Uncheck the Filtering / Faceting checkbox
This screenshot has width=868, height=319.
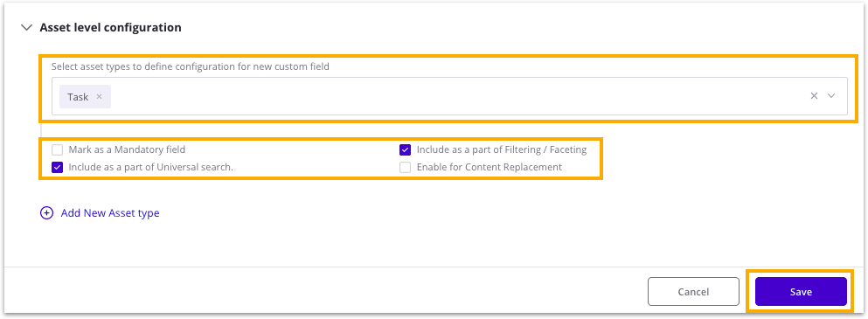coord(406,149)
